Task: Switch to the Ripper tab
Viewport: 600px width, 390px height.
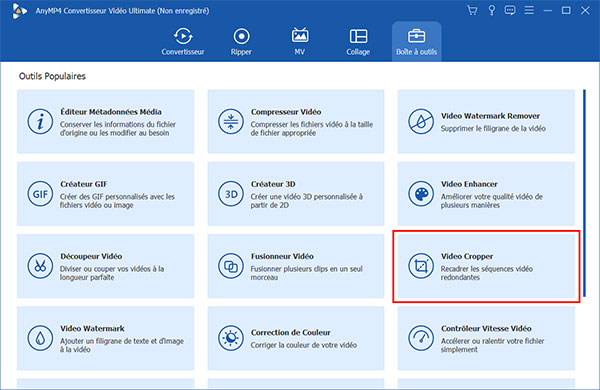Action: coord(241,41)
